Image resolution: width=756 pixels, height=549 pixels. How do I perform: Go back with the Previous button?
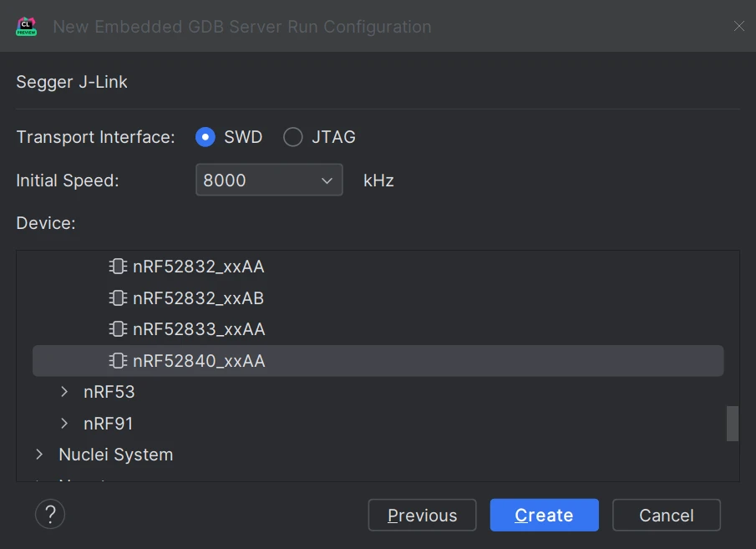pyautogui.click(x=422, y=516)
